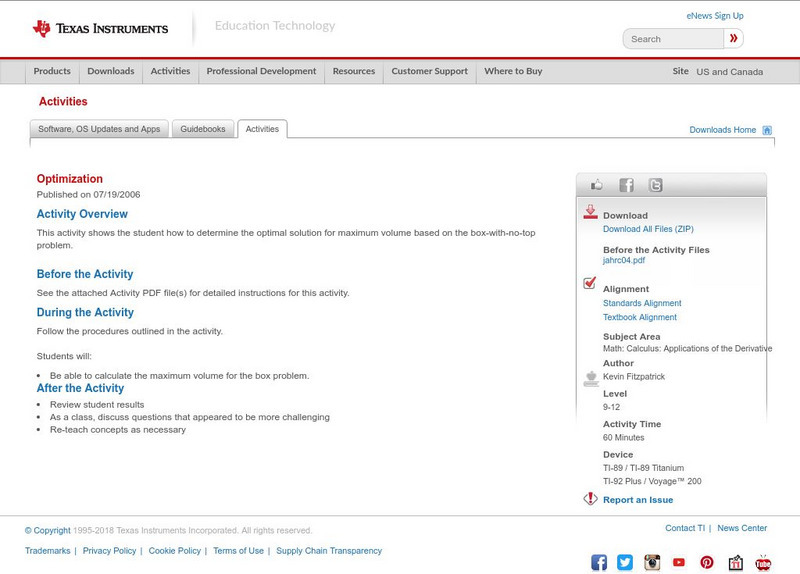800x574 pixels.
Task: Open the eNews Sign Up link
Action: 715,16
